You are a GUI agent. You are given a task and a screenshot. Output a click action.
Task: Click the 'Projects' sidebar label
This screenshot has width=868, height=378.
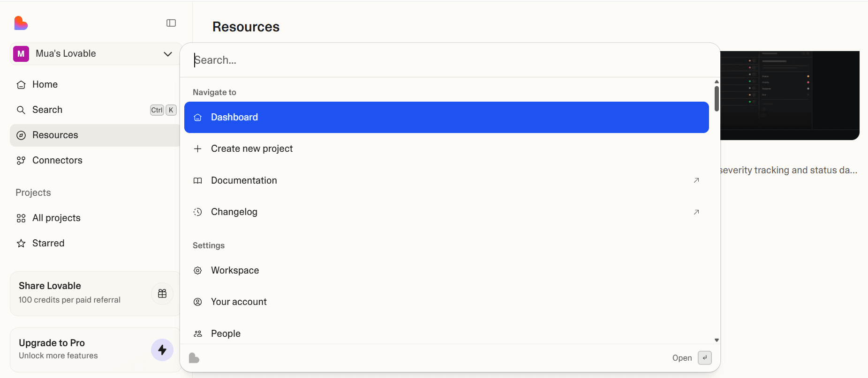coord(33,193)
